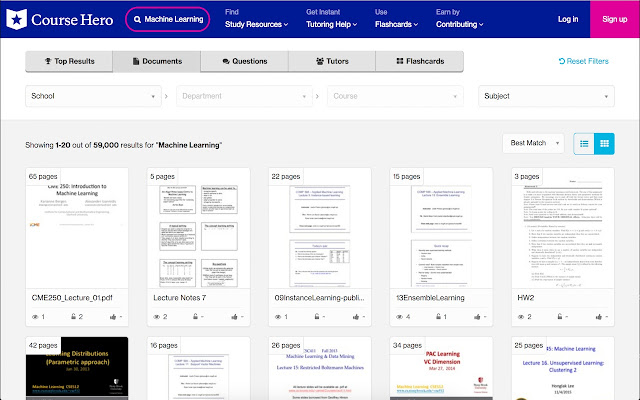Click unlock icon on CME250_Lecture_01.pdf
Viewport: 640px width, 400px height.
pos(73,316)
